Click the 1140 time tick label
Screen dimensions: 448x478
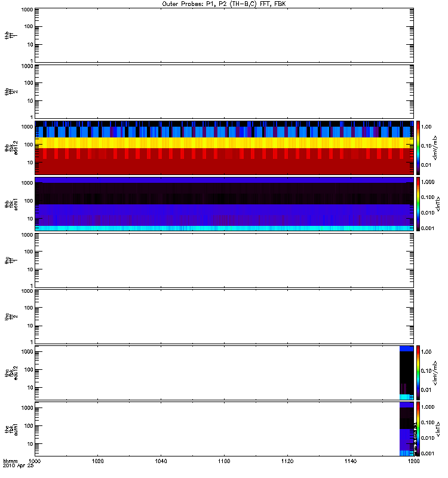point(351,461)
